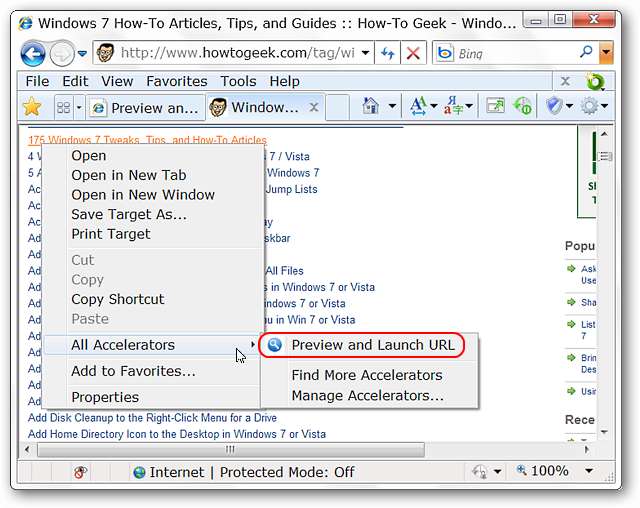640x508 pixels.
Task: Open the Home button dropdown arrow
Action: point(392,106)
